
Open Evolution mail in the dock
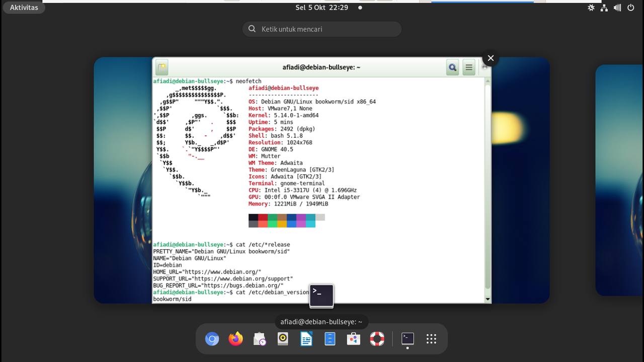tap(259, 339)
